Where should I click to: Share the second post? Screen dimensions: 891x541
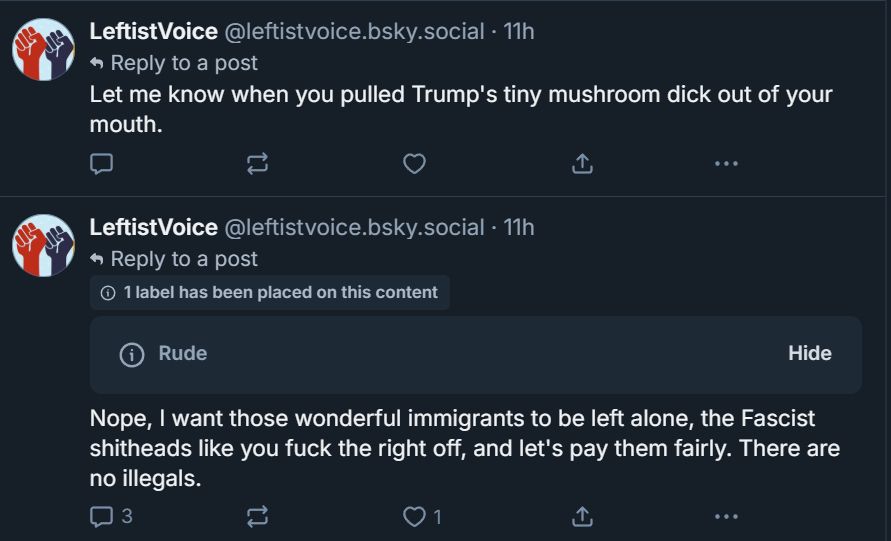582,516
